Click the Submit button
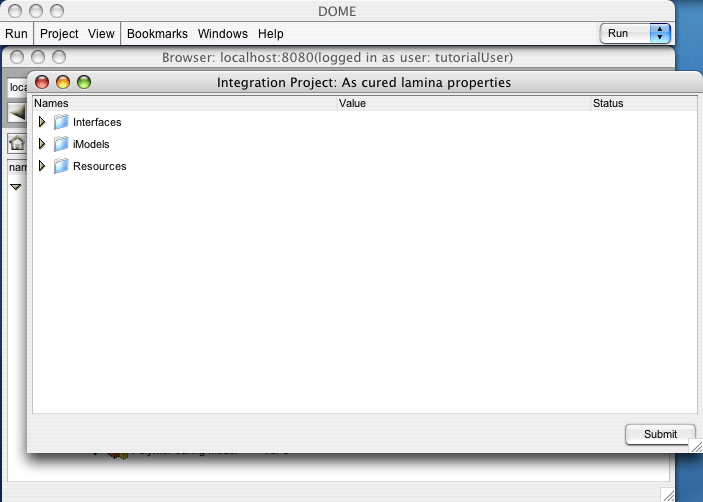 [660, 434]
